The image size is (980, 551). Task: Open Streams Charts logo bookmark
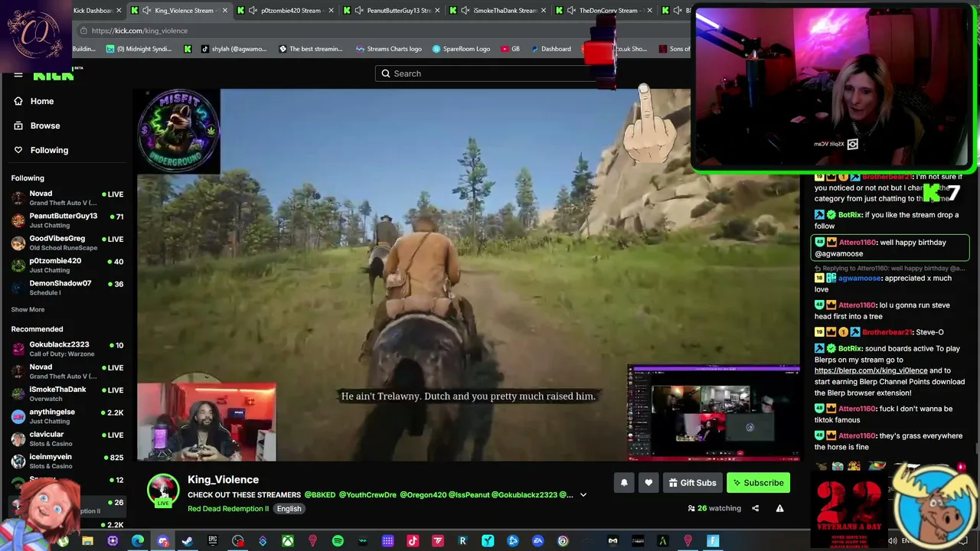[389, 49]
